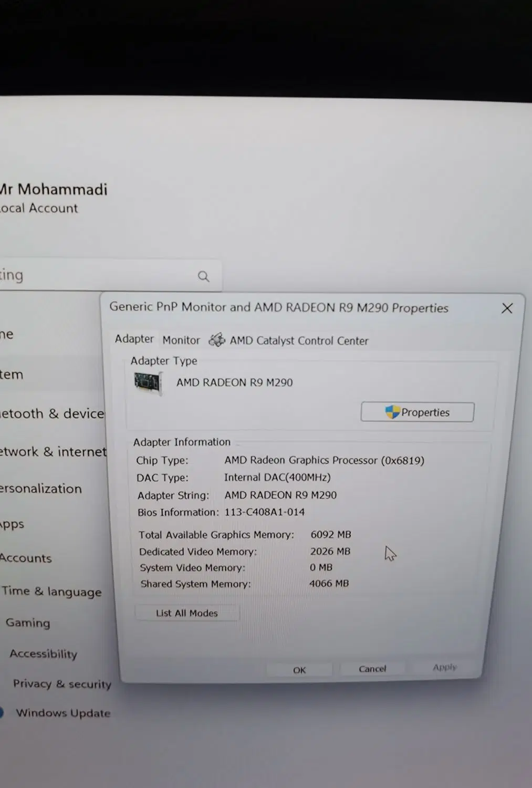Select Accounts in the sidebar
The image size is (532, 788).
tap(26, 558)
